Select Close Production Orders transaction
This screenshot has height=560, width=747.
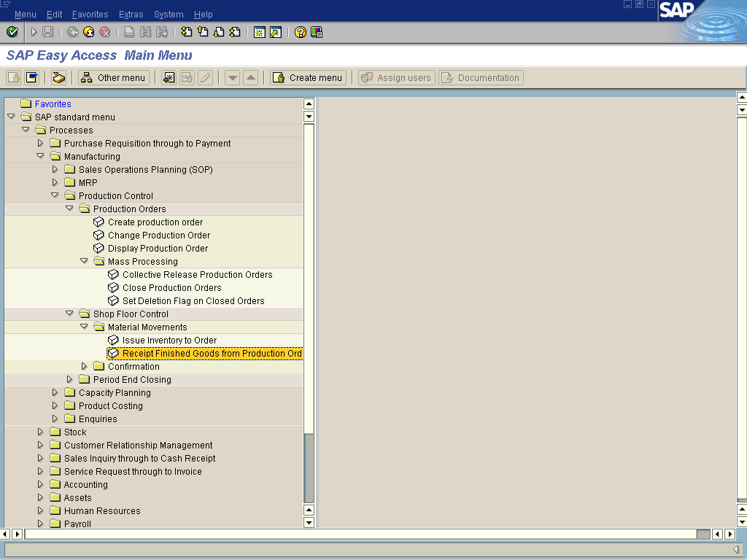click(172, 287)
